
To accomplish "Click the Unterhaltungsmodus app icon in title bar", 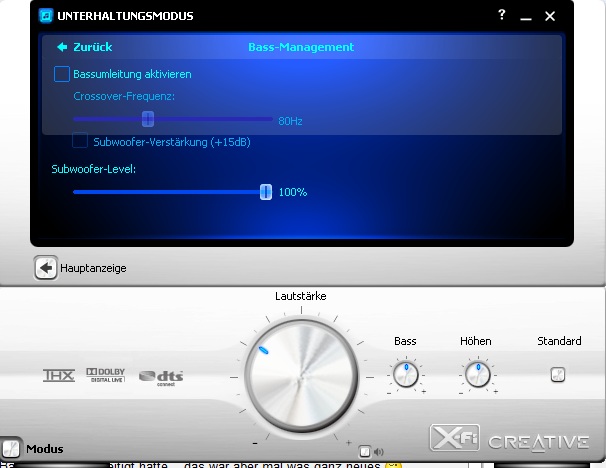I will (x=46, y=16).
